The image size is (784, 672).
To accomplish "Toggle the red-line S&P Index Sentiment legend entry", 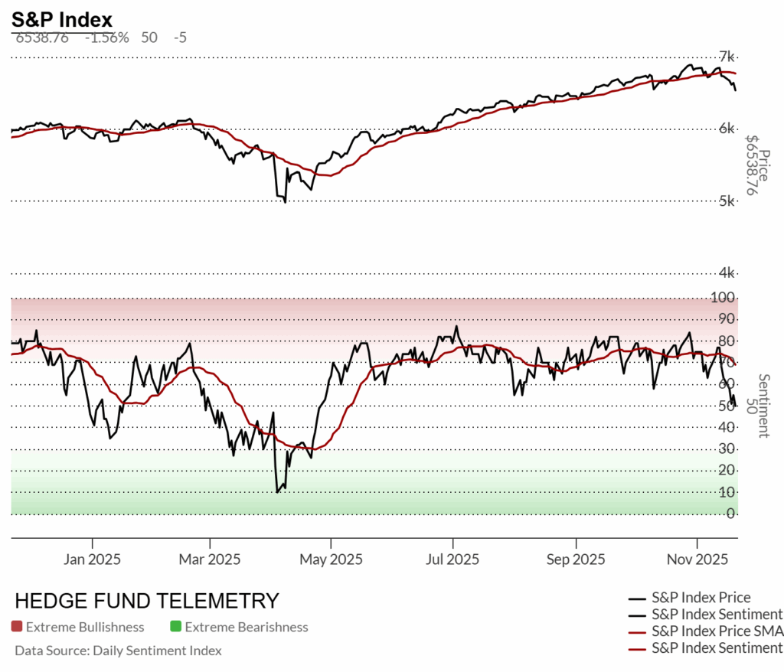I will tap(717, 648).
